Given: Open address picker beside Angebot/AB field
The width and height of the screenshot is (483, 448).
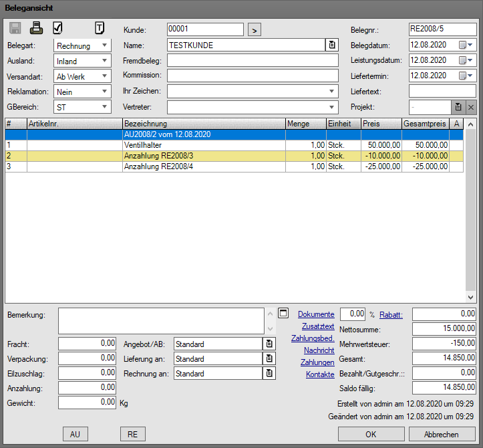Looking at the screenshot, I should [269, 344].
